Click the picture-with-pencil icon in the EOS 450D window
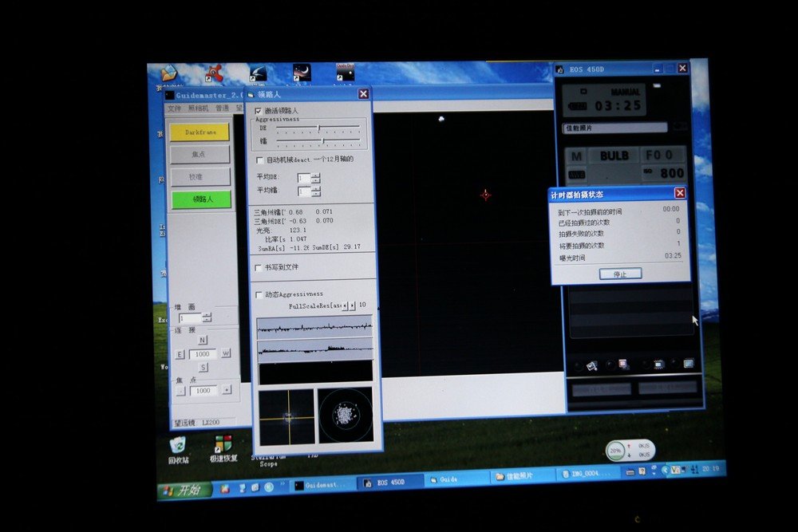 pos(591,365)
